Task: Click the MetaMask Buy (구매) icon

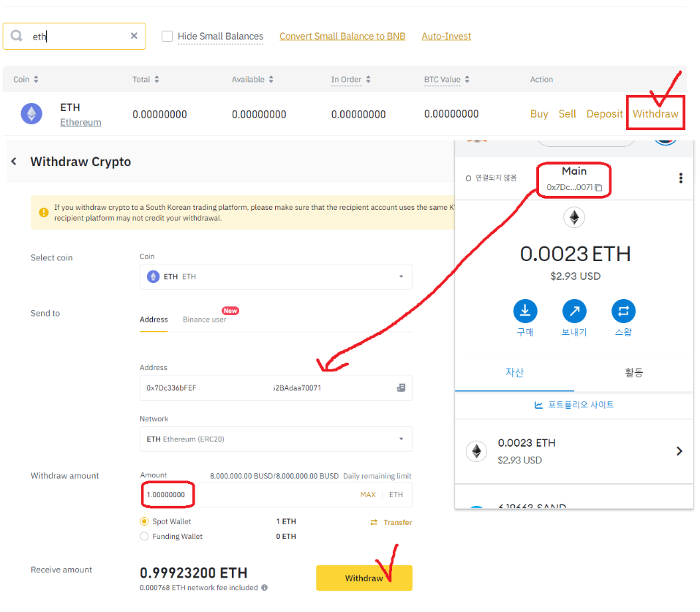Action: coord(525,311)
